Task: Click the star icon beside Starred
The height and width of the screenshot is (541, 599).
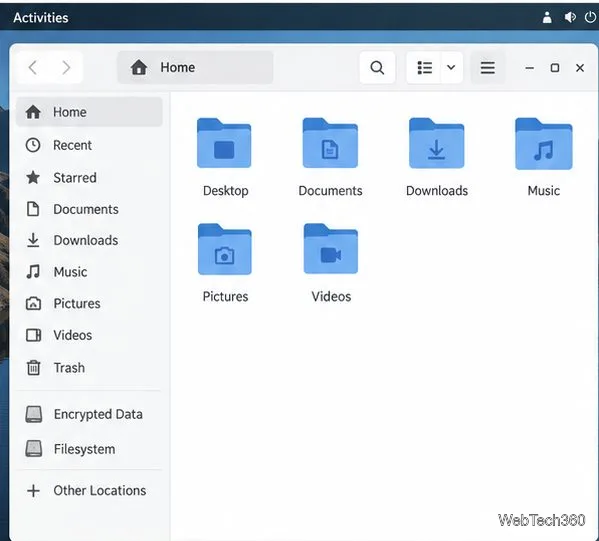Action: (x=33, y=177)
